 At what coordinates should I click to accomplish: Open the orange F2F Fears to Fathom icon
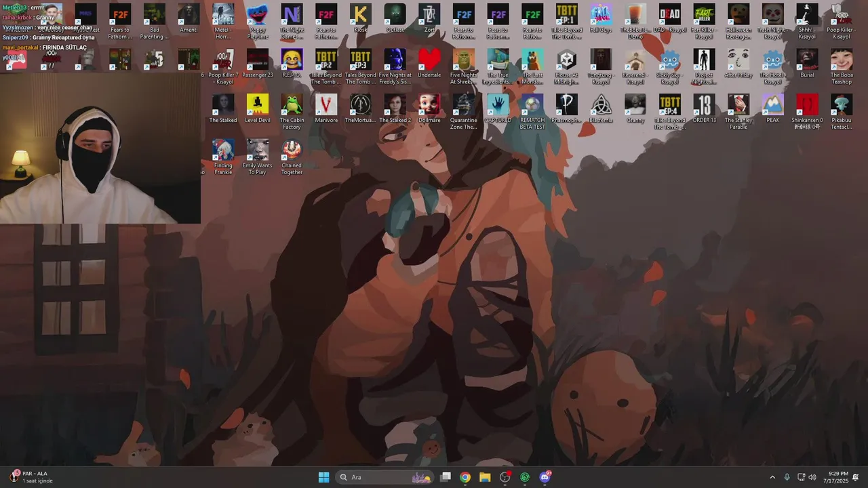click(x=120, y=22)
